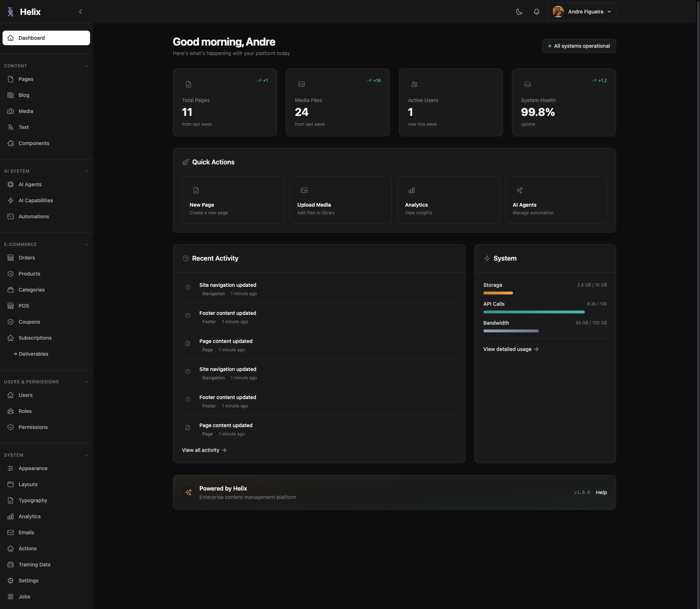Click the Typography file icon
This screenshot has width=700, height=609.
pyautogui.click(x=11, y=500)
